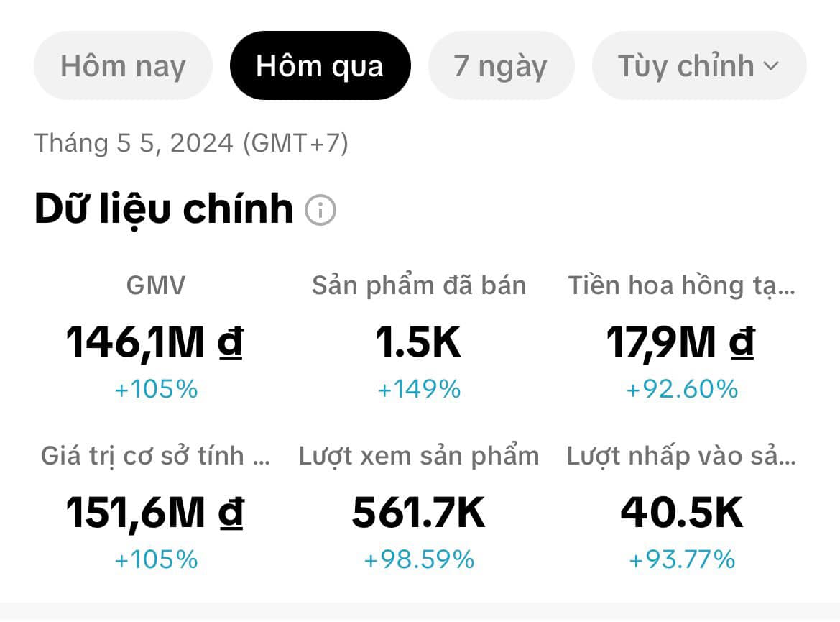Open the Lượt nhấp vào sản phẩm metric
The height and width of the screenshot is (622, 840).
(x=681, y=456)
